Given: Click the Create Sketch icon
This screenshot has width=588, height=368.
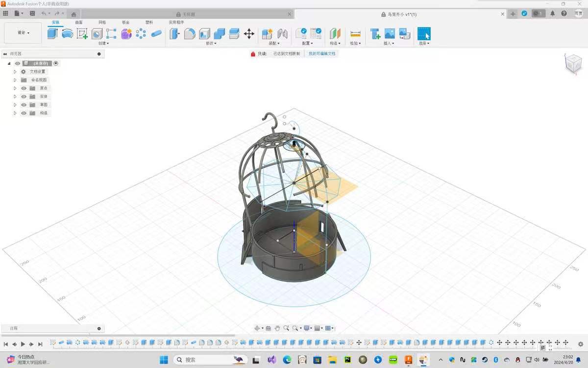Looking at the screenshot, I should [82, 33].
